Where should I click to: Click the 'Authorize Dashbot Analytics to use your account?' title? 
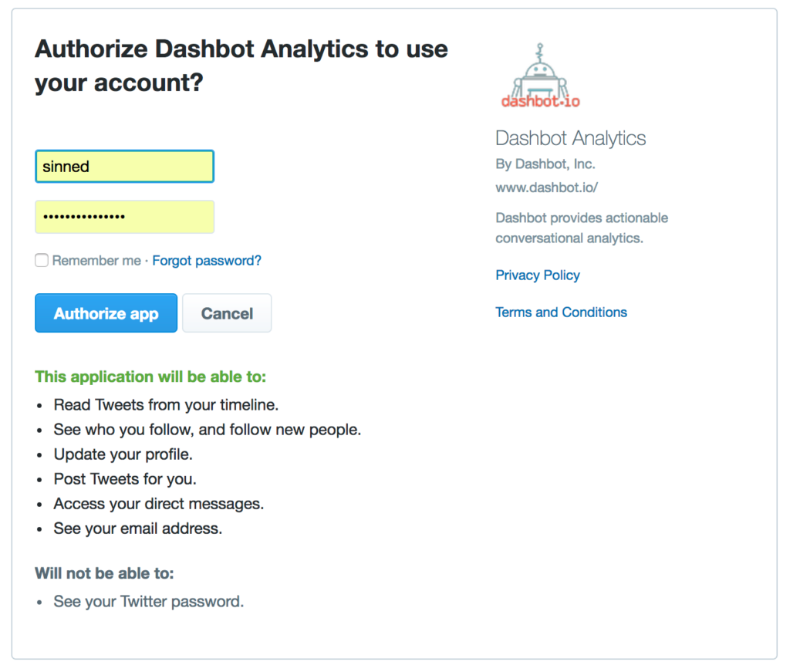coord(241,66)
